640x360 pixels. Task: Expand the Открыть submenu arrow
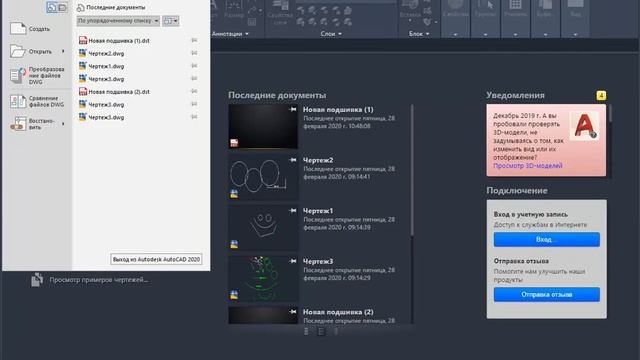[63, 51]
